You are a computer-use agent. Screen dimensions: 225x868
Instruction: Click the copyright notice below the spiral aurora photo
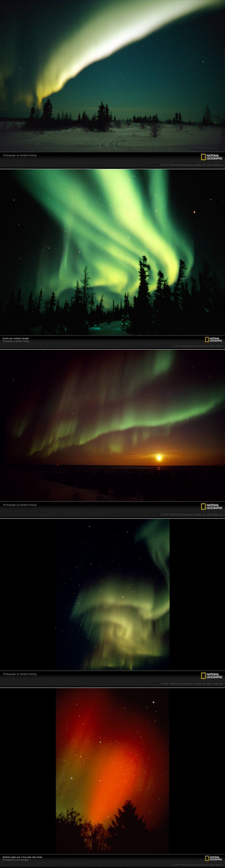coord(192,683)
